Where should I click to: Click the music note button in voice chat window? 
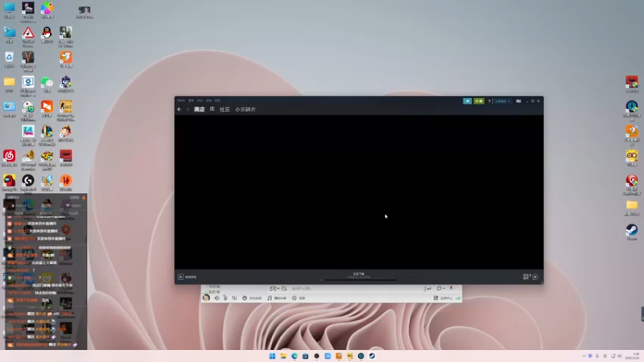tap(270, 298)
